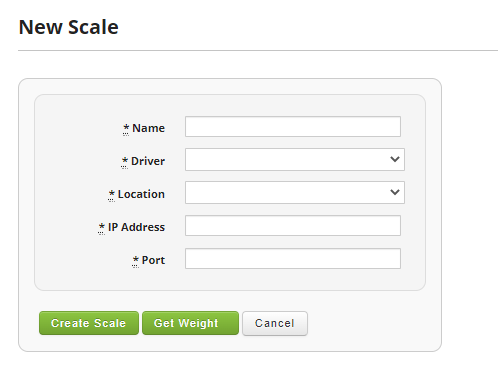Click the New Scale page heading
Screen dimensions: 498x379
click(x=69, y=27)
